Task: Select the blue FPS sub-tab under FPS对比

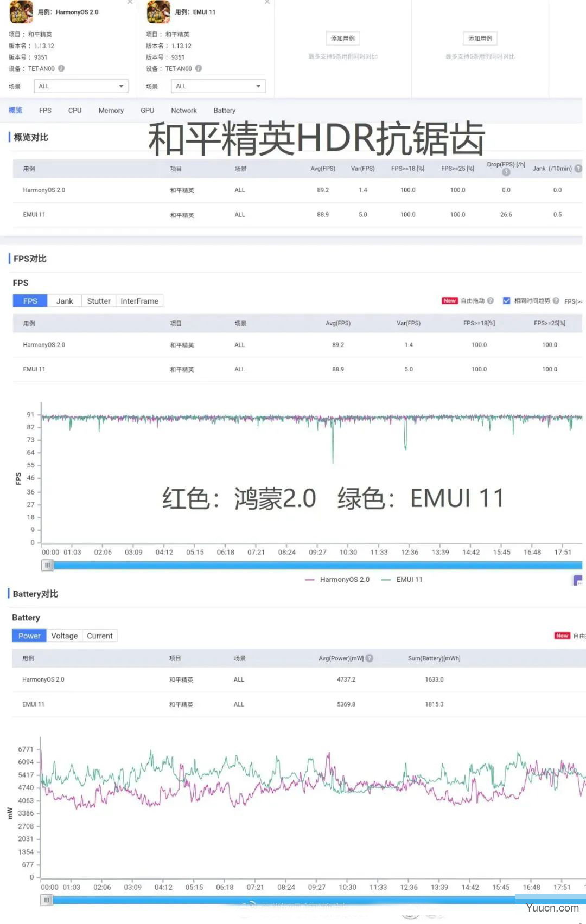Action: pos(30,301)
